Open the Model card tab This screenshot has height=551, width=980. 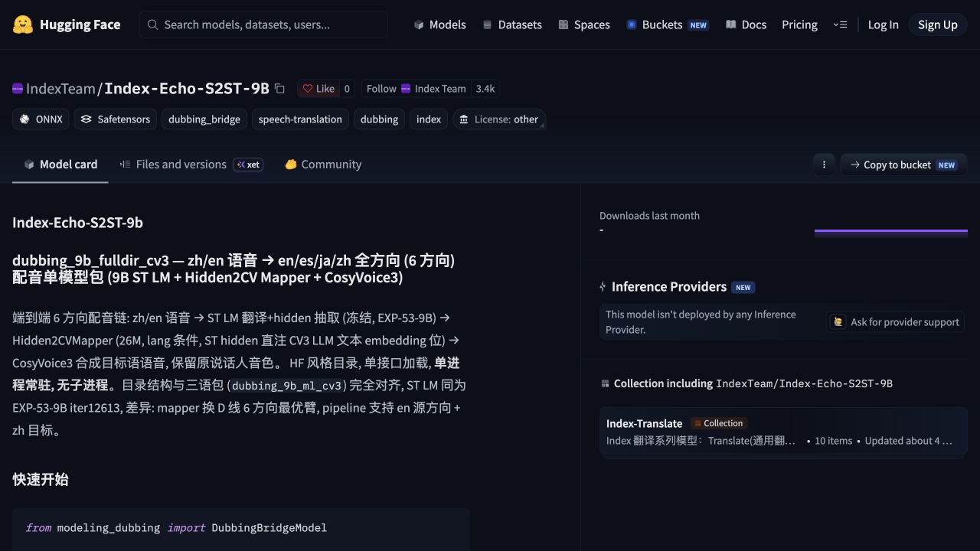60,165
